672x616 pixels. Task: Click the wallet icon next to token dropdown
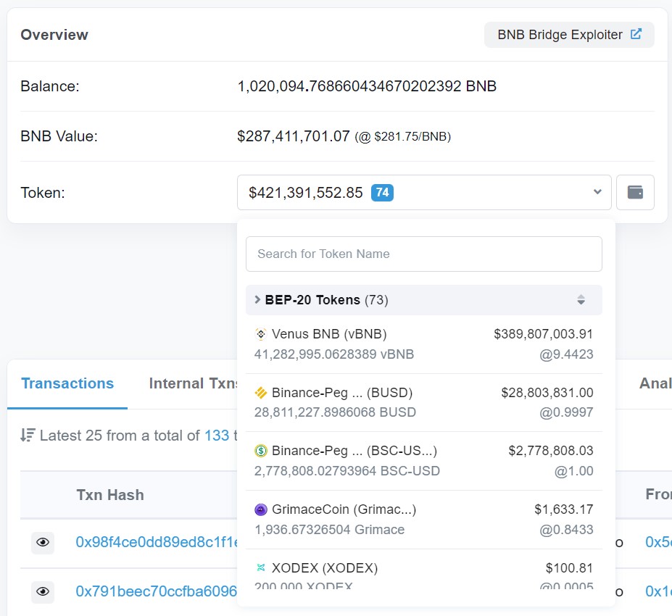coord(635,192)
